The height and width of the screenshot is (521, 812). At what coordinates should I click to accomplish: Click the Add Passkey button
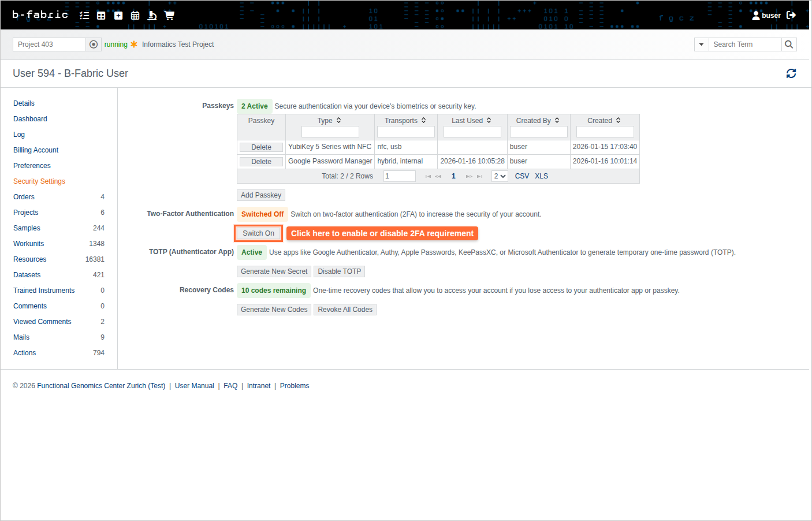(x=261, y=195)
